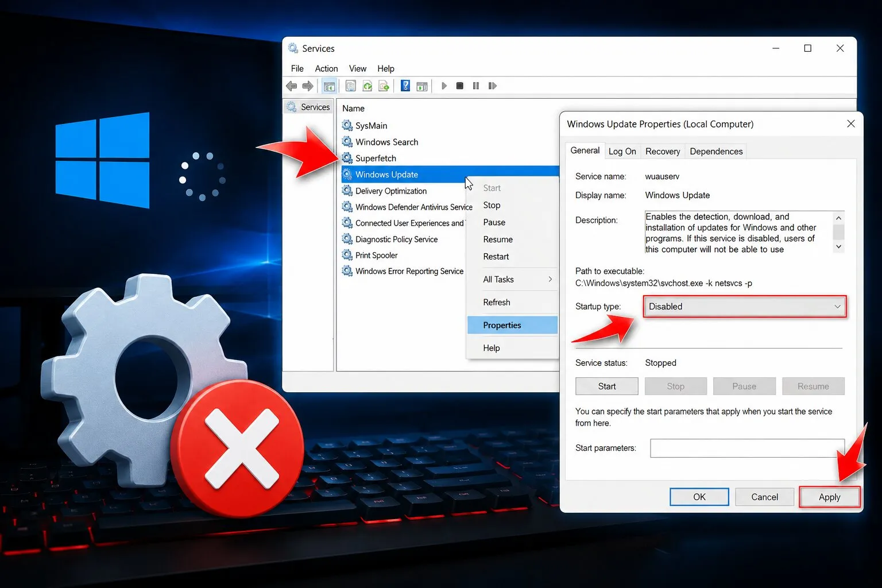Image resolution: width=882 pixels, height=588 pixels.
Task: Choose Refresh in the context menu
Action: click(512, 302)
